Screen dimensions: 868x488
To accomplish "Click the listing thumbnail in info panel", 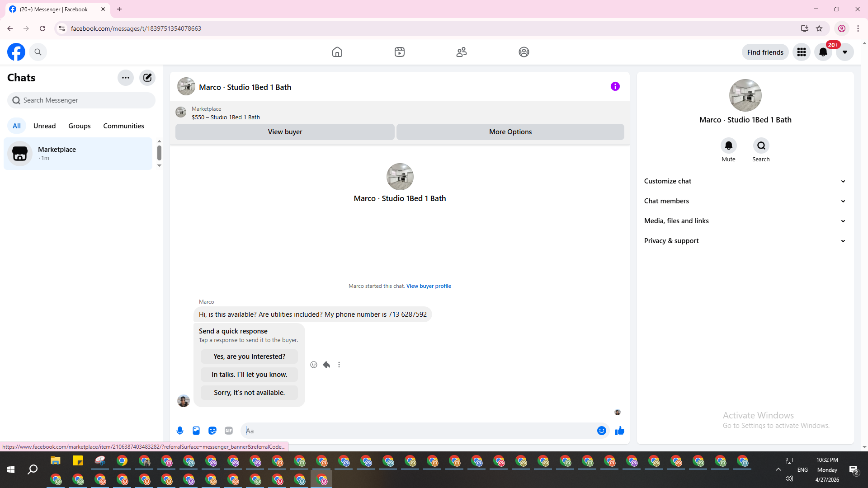I will pos(745,95).
